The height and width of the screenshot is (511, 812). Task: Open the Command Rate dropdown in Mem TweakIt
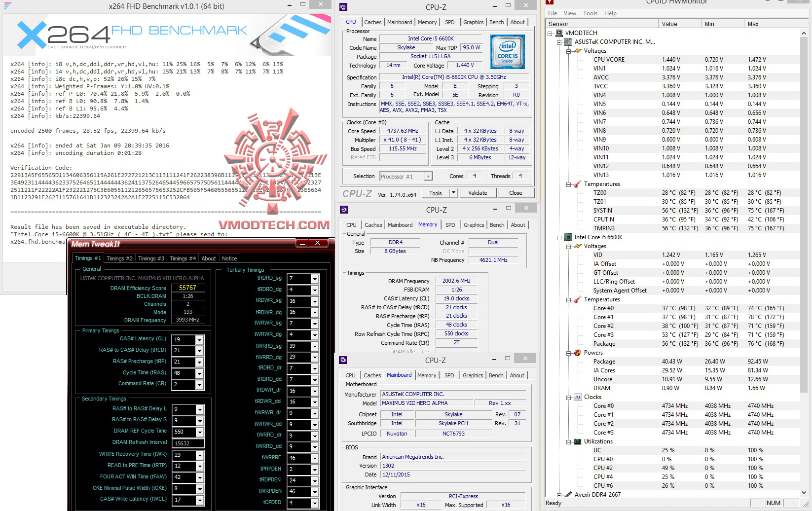199,384
